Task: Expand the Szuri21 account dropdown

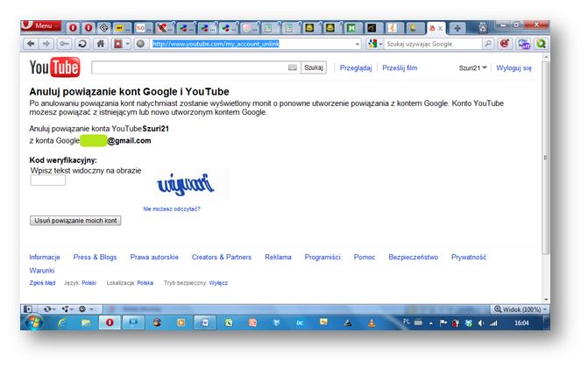Action: 472,67
